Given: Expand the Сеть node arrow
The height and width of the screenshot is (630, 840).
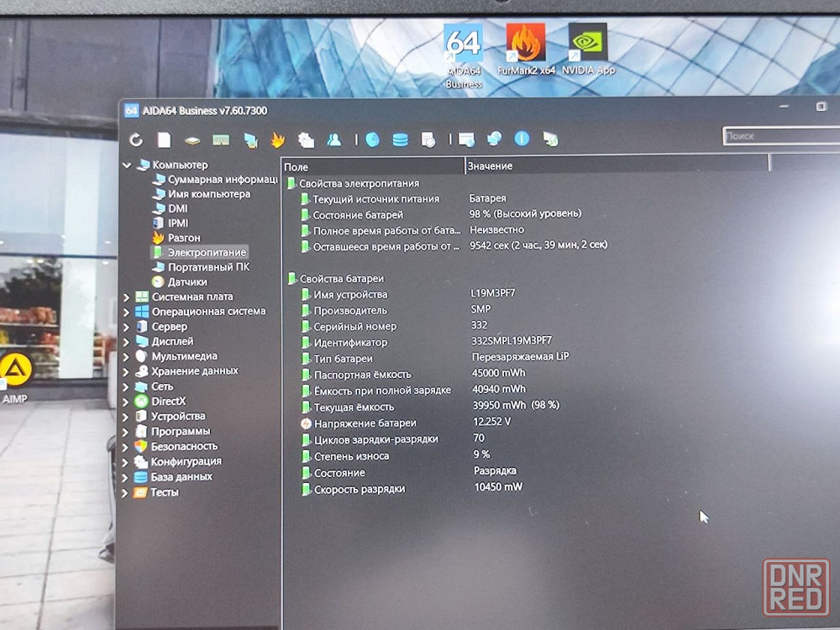Looking at the screenshot, I should coord(126,386).
